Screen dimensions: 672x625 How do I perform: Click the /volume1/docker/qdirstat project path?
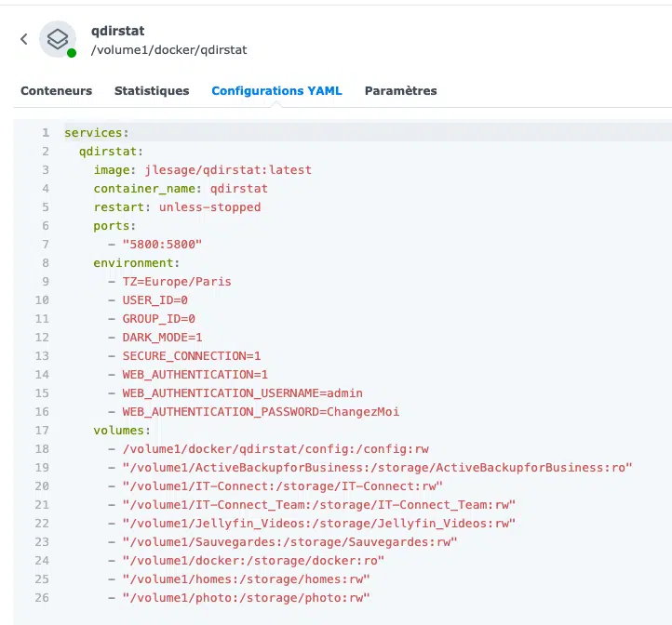pos(168,50)
